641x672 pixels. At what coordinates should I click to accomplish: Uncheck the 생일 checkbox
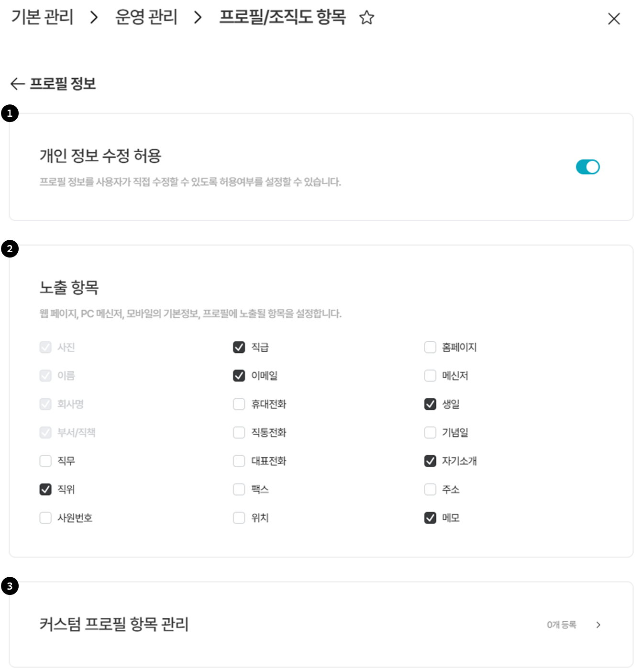coord(431,404)
